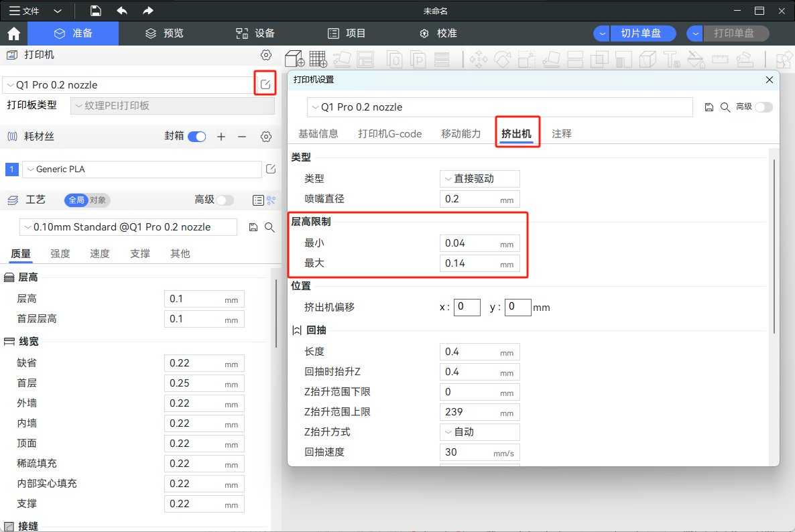Viewport: 795px width, 532px height.
Task: Click edit icon next to Generic PLA
Action: coord(271,169)
